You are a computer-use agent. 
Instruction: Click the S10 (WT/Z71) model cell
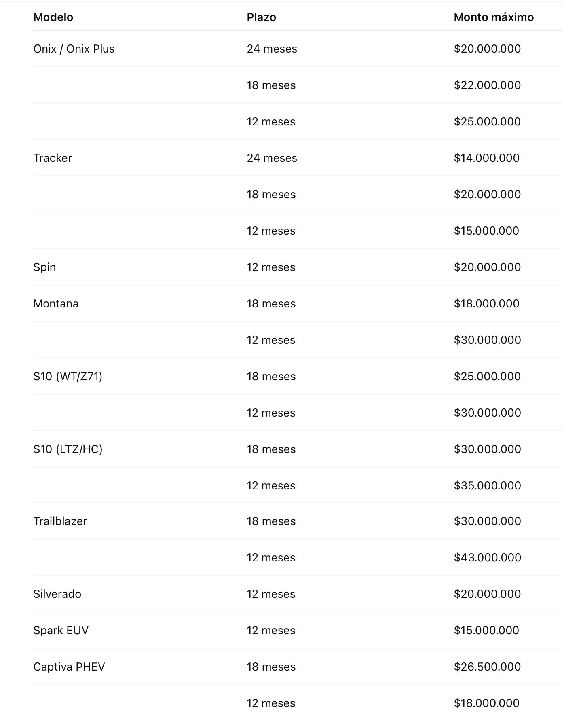[x=68, y=377]
